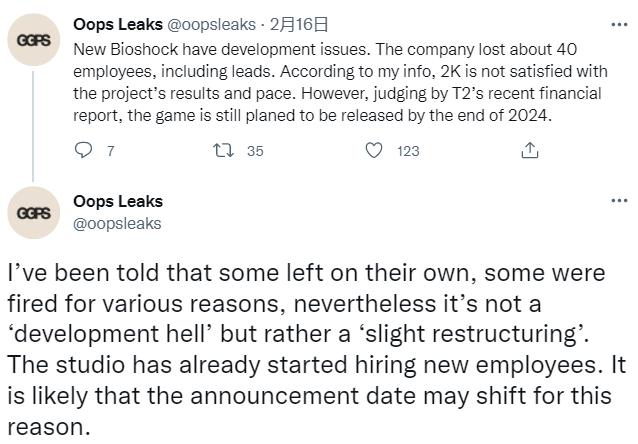Click the reply speech bubble icon

coord(84,151)
